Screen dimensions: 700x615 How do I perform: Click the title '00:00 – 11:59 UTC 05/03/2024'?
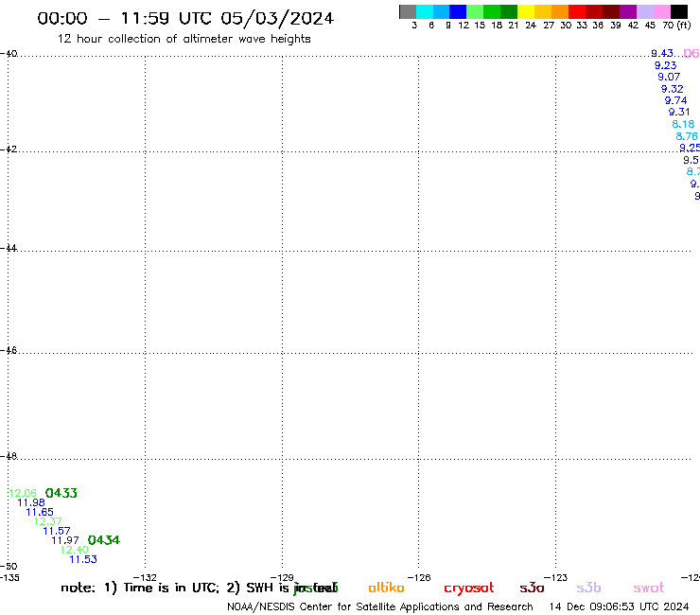point(185,19)
